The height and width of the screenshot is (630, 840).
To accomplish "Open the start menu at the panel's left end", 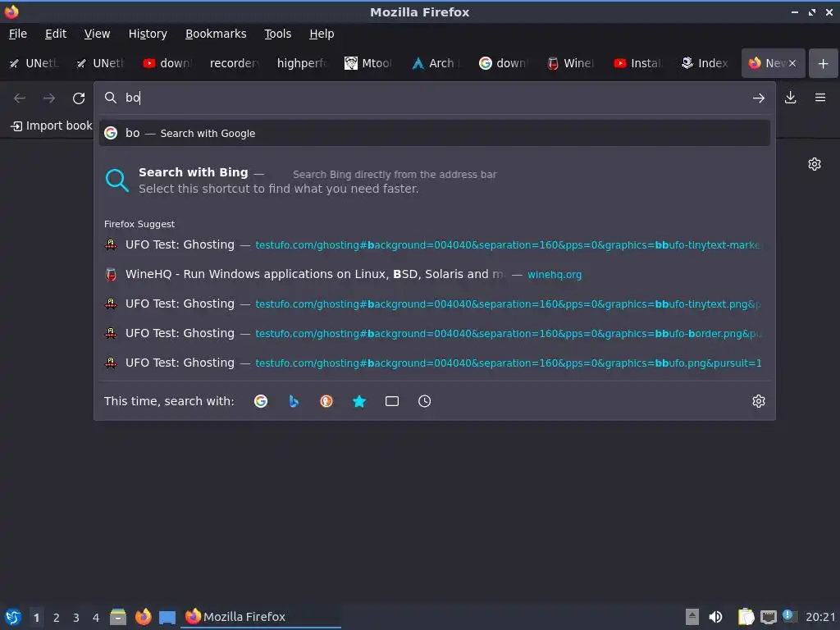I will (13, 617).
